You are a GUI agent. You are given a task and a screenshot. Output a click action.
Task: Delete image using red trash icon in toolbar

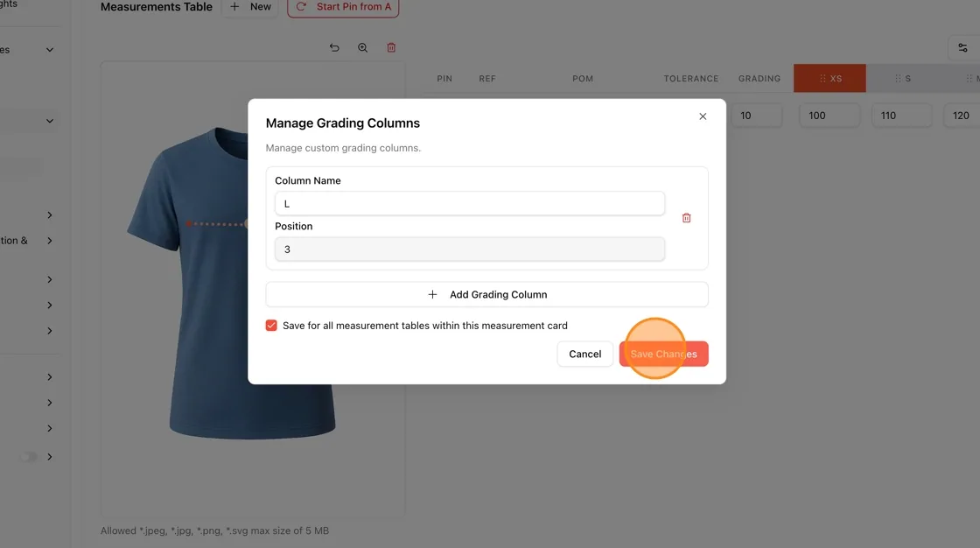point(391,47)
